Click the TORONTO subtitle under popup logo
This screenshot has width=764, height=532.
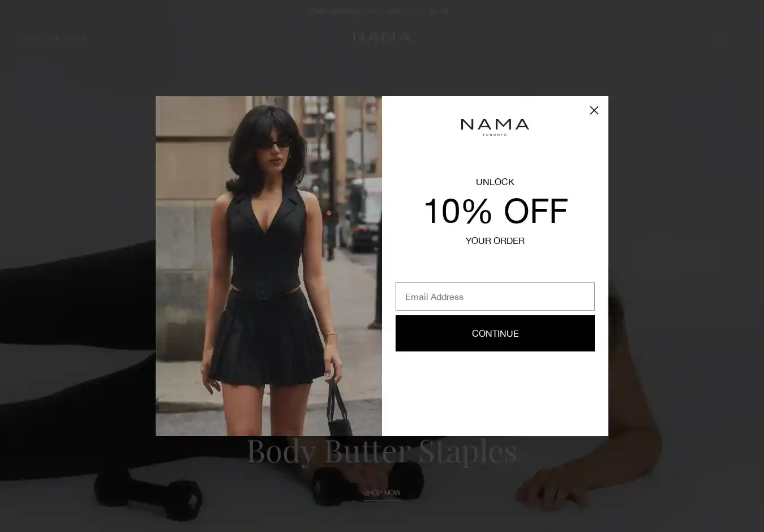click(495, 135)
